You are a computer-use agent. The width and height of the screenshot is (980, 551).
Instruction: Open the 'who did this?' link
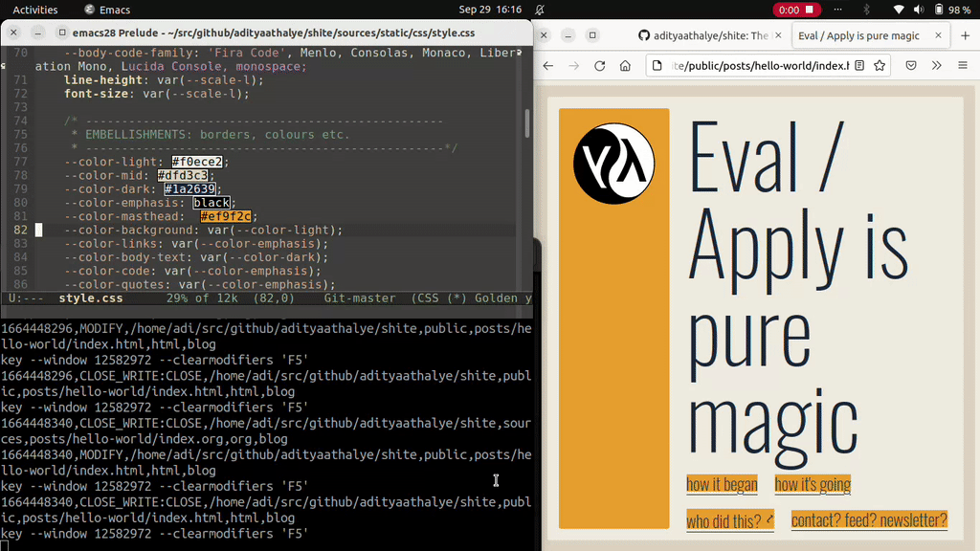tap(730, 520)
